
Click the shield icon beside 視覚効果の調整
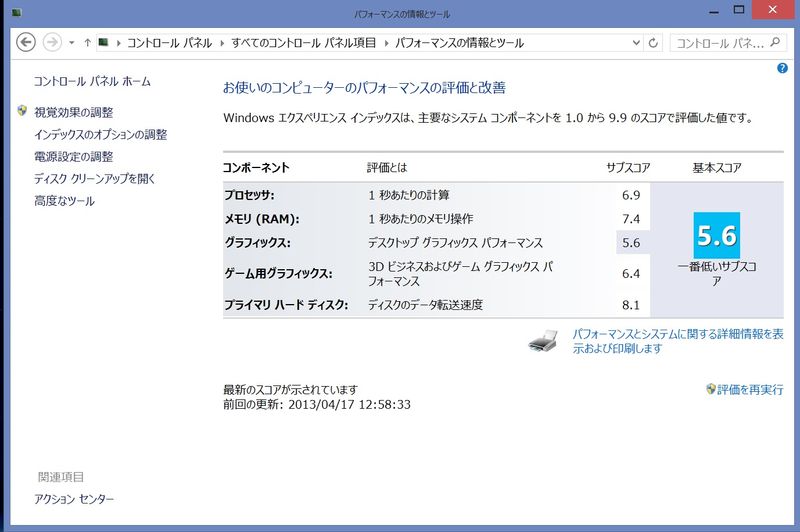pos(22,111)
